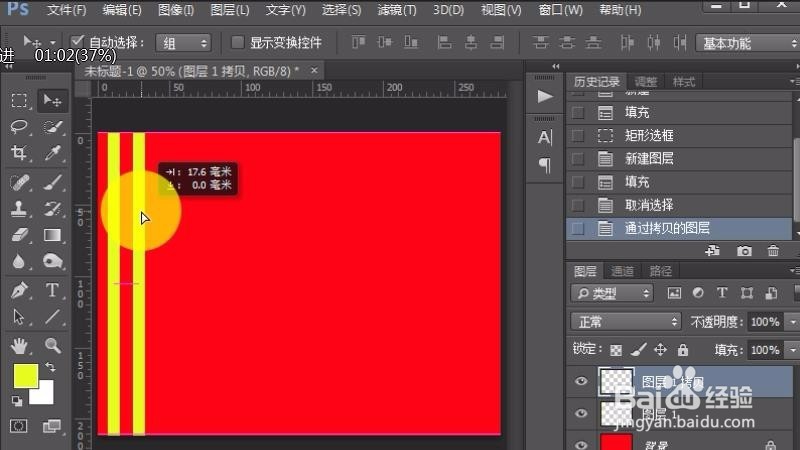Image resolution: width=800 pixels, height=450 pixels.
Task: Switch to the 调整 tab
Action: click(x=645, y=82)
